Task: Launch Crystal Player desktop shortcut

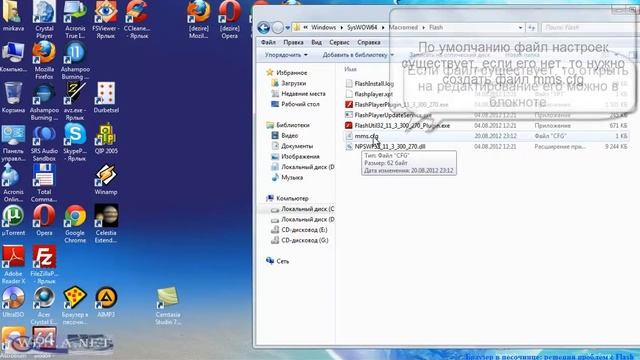Action: point(44,19)
